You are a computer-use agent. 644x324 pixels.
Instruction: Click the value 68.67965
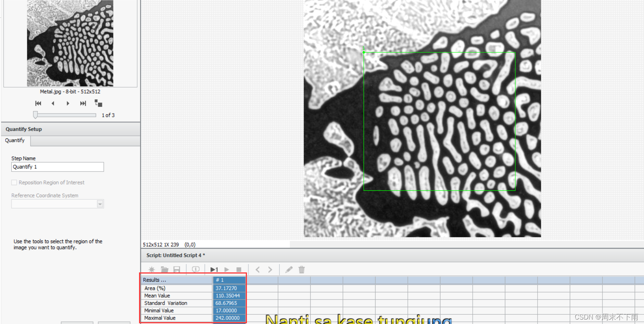[x=229, y=303]
